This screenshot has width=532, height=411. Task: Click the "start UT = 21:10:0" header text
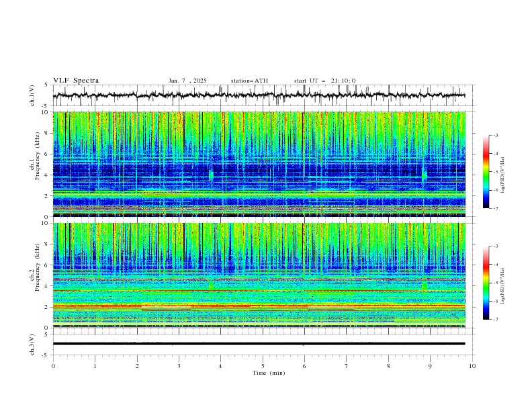pyautogui.click(x=324, y=81)
